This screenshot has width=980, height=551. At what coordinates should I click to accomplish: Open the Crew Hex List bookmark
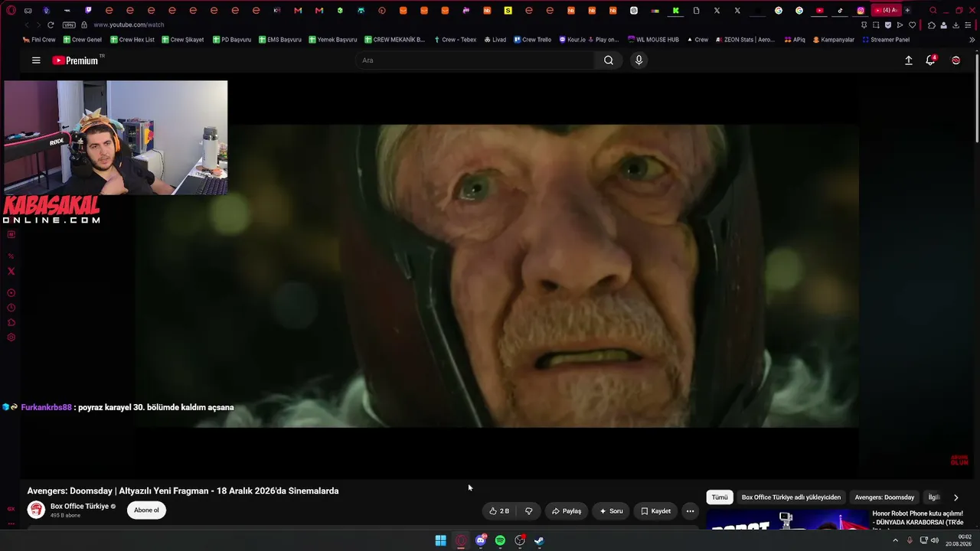click(x=132, y=40)
